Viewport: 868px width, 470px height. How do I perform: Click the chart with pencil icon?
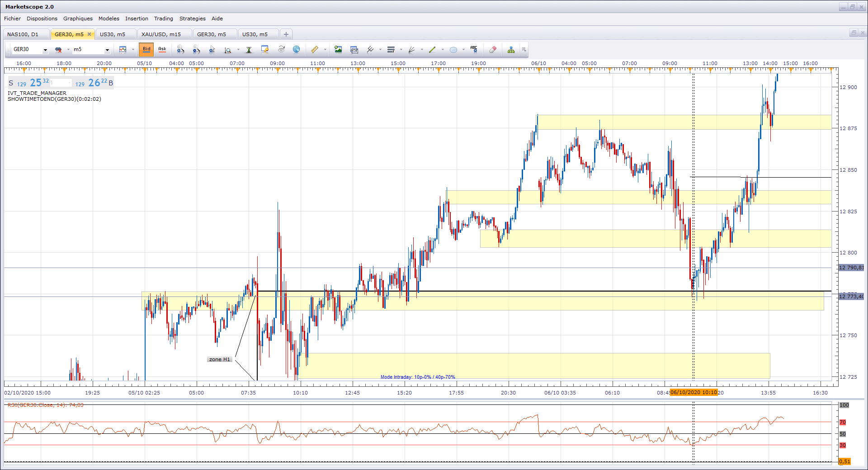click(x=265, y=50)
